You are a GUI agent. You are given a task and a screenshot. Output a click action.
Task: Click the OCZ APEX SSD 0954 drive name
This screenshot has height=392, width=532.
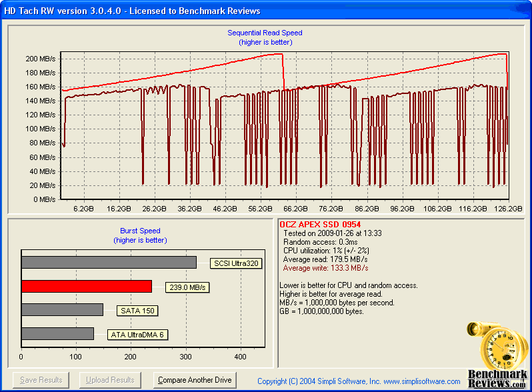coord(320,225)
